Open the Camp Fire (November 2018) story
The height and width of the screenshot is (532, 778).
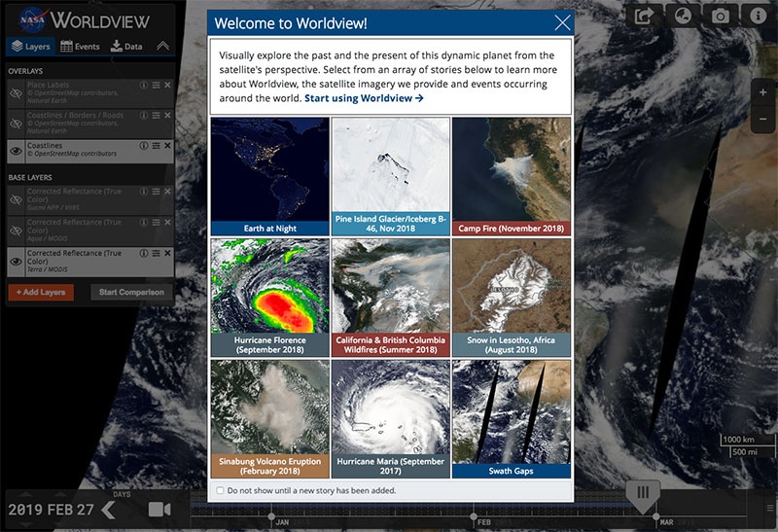tap(512, 176)
